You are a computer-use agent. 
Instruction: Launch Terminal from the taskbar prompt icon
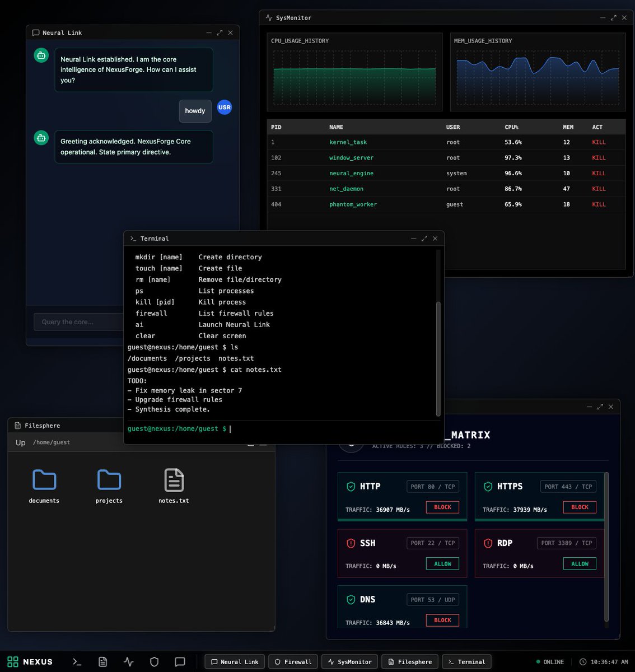coord(77,662)
